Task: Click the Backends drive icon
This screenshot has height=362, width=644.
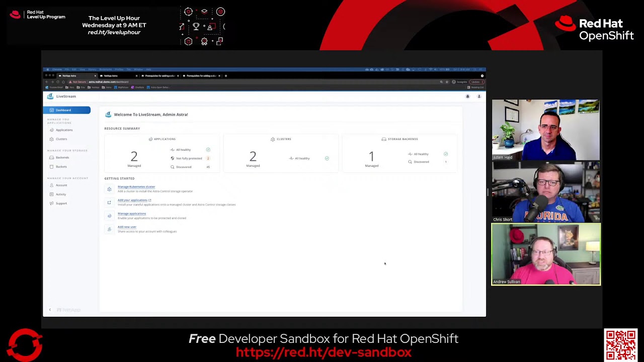Action: (x=51, y=157)
